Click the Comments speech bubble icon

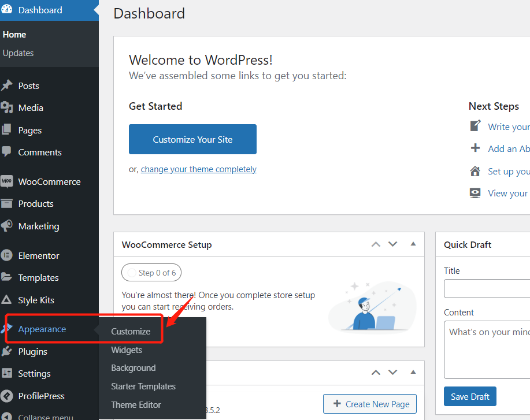click(6, 152)
